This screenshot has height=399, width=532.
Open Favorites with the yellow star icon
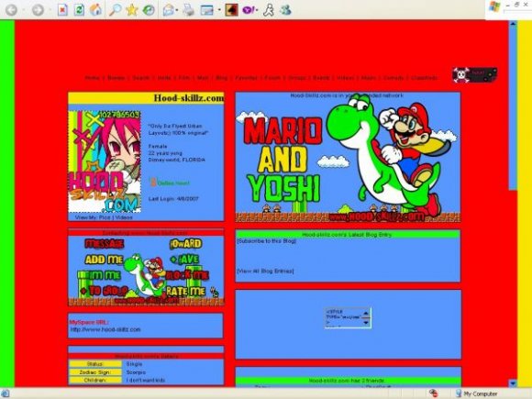pyautogui.click(x=132, y=10)
